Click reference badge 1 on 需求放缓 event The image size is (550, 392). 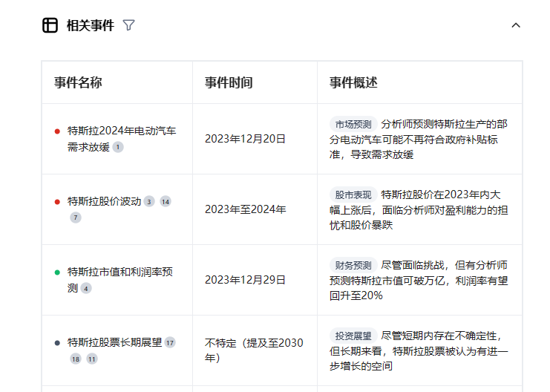(118, 147)
